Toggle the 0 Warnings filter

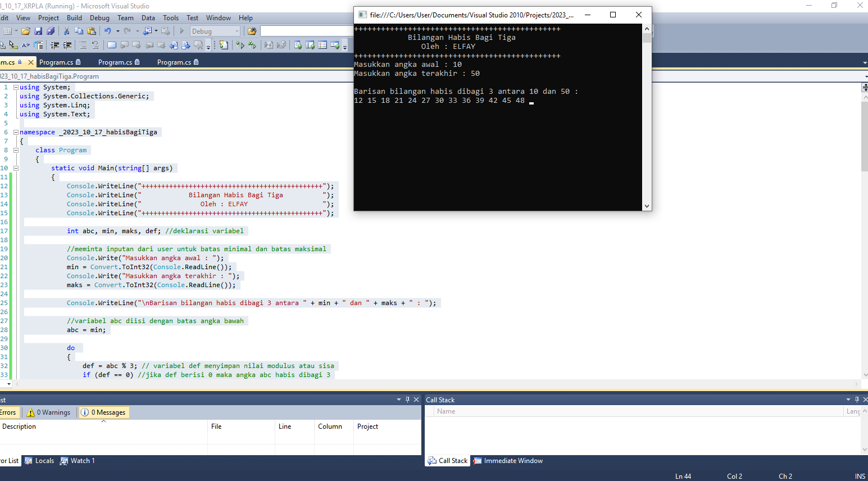coord(49,412)
